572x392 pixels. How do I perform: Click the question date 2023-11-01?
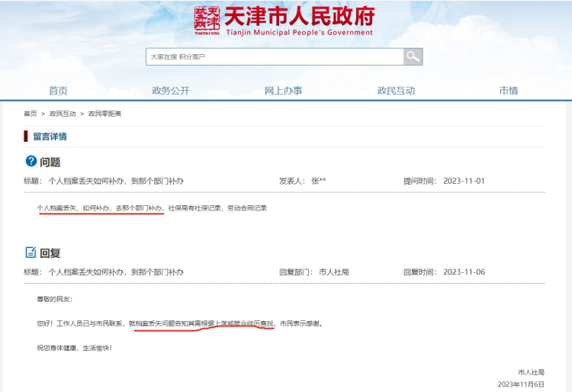[x=464, y=181]
